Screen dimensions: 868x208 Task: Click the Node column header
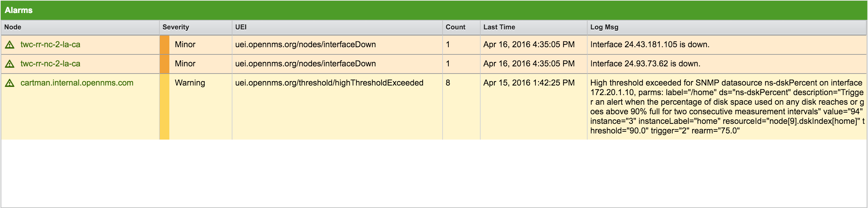click(x=13, y=27)
